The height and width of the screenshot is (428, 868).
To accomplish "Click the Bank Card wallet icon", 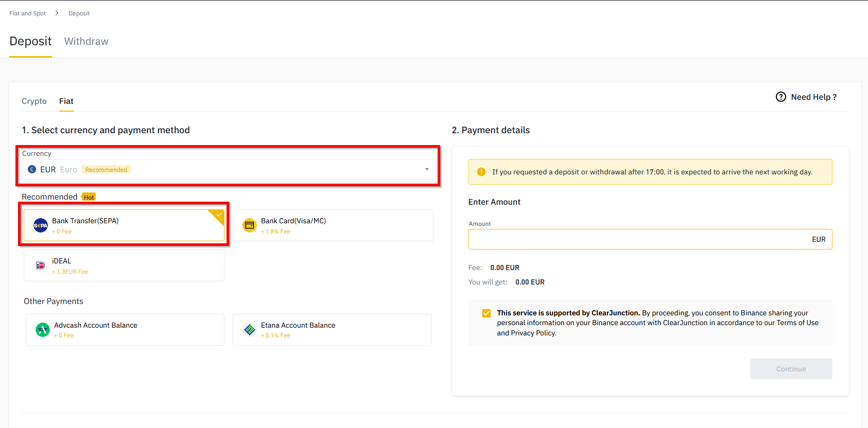I will (x=250, y=225).
